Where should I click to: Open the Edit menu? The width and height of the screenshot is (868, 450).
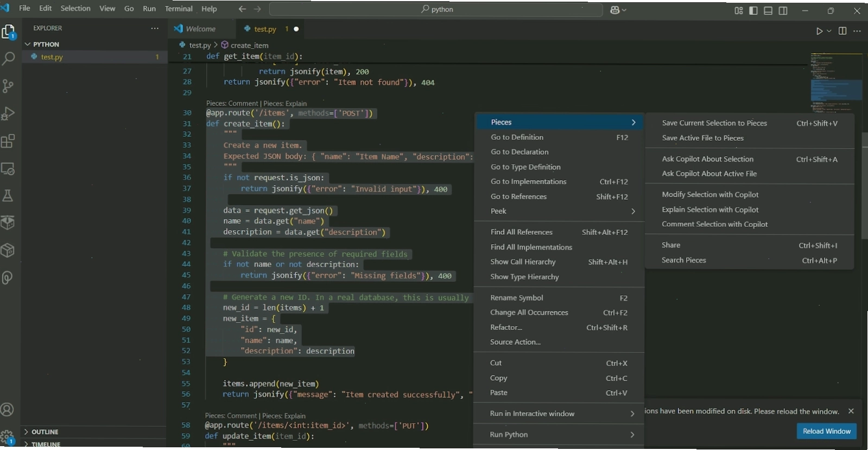(x=46, y=8)
